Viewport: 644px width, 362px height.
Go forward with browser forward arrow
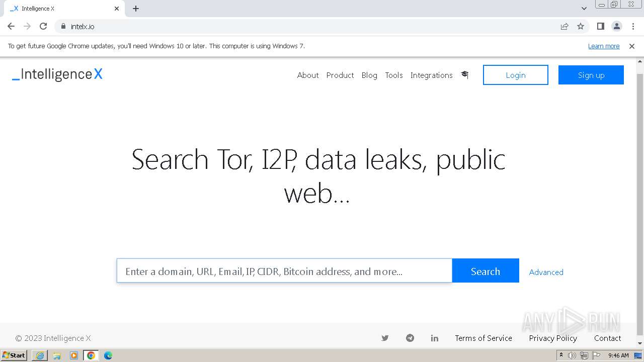[x=27, y=26]
